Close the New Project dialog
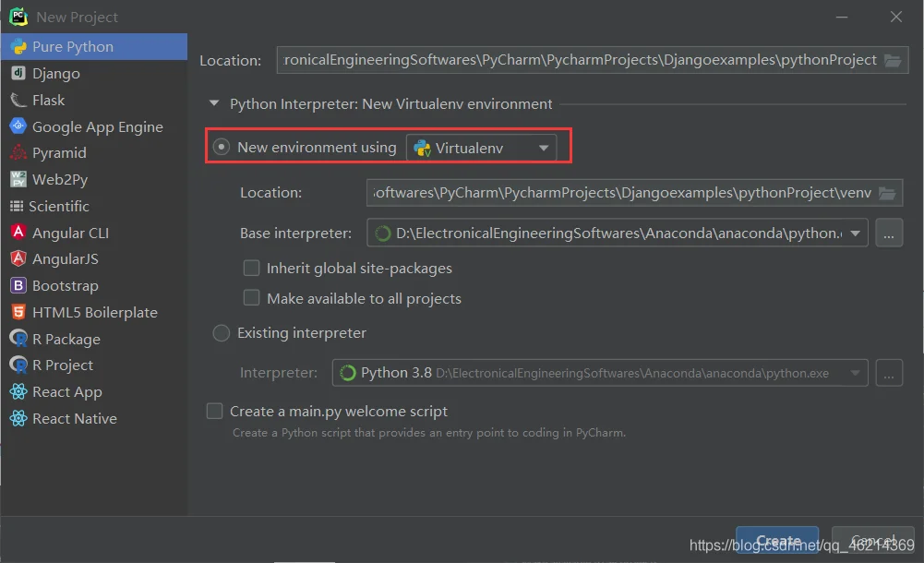Image resolution: width=924 pixels, height=563 pixels. click(x=895, y=18)
